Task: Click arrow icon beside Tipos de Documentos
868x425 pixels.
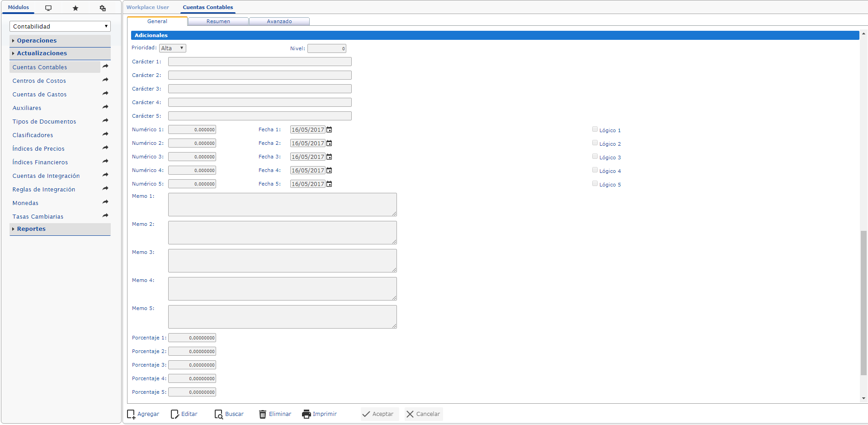Action: click(105, 120)
